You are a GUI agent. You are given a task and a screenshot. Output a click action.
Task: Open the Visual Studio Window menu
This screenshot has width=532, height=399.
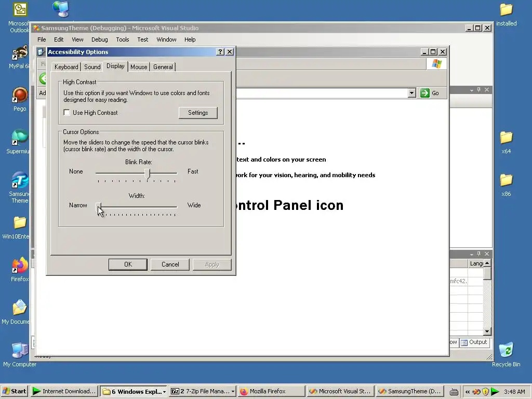pyautogui.click(x=166, y=39)
